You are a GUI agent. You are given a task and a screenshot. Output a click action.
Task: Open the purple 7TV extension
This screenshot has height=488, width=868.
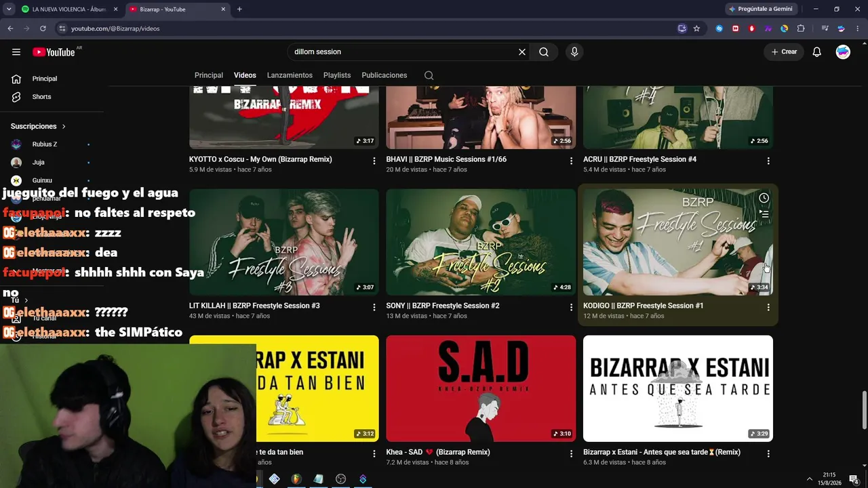(768, 28)
